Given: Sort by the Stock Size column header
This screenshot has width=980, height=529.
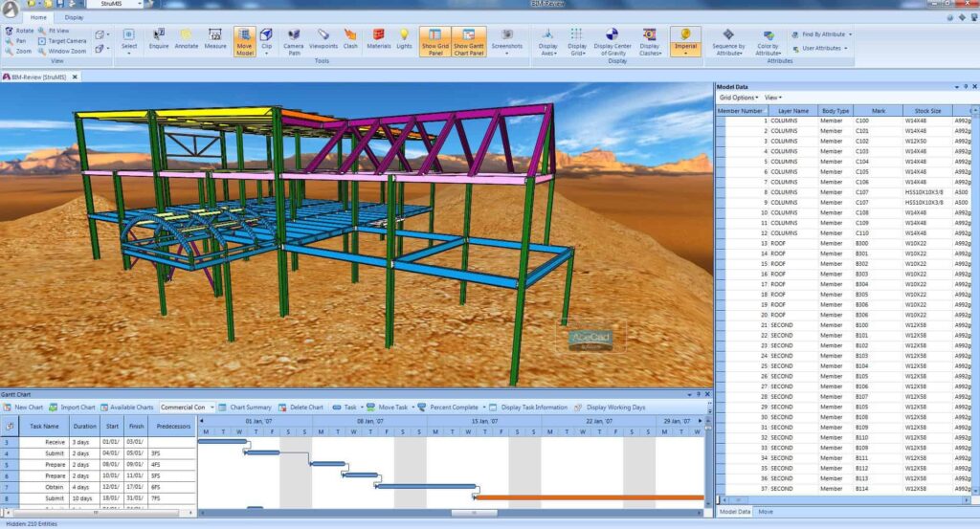Looking at the screenshot, I should [x=927, y=111].
